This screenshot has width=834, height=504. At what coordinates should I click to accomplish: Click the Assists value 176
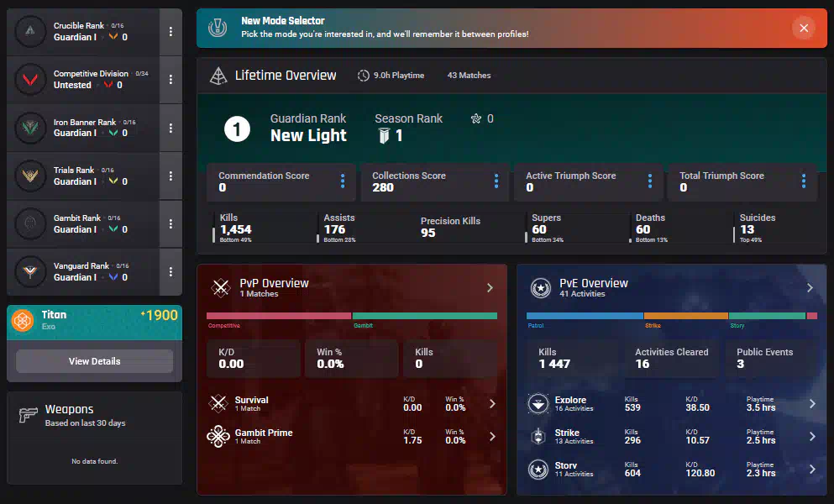coord(334,229)
